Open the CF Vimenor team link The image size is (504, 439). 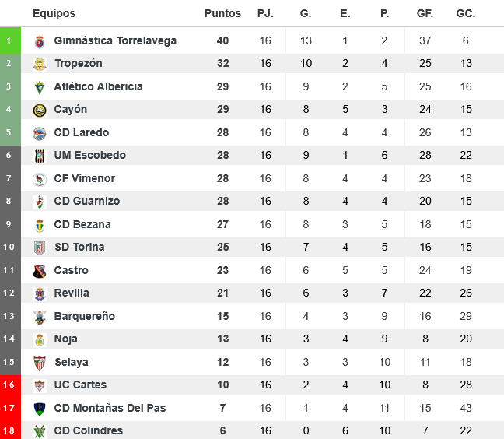[84, 178]
